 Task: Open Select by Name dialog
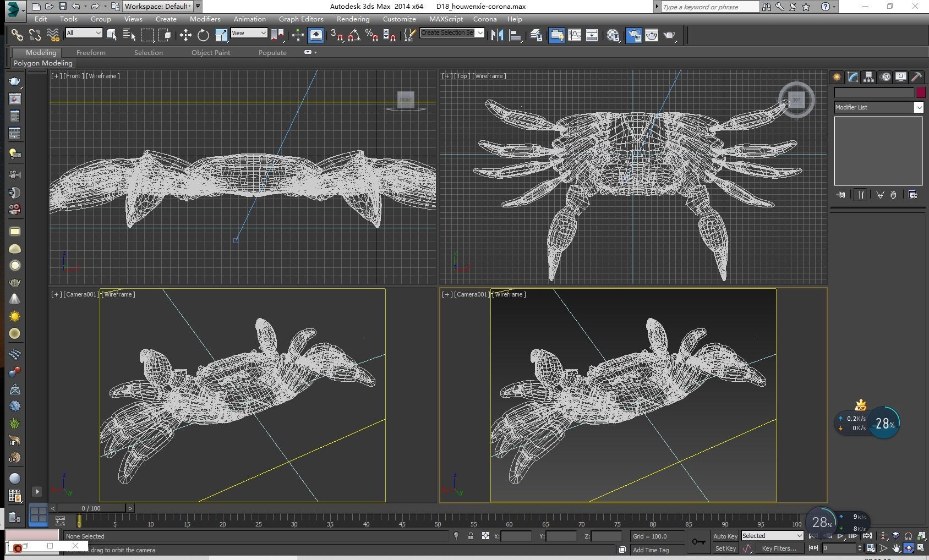[129, 35]
